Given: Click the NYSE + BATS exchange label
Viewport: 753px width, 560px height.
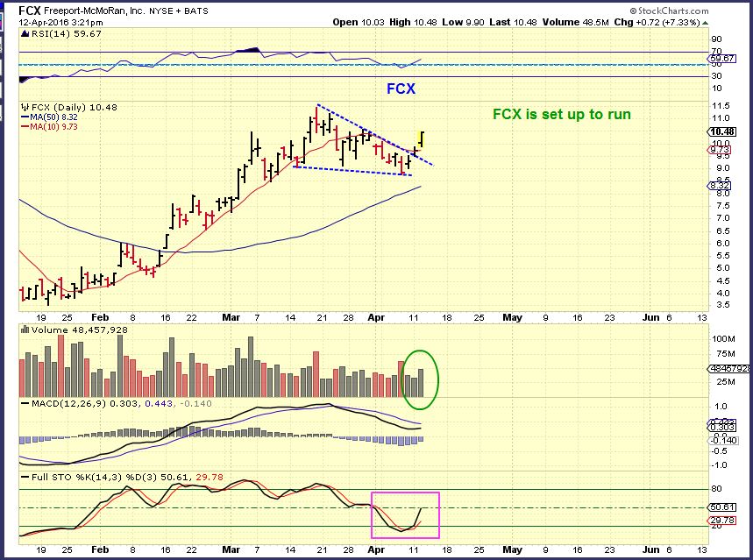Looking at the screenshot, I should coord(179,11).
